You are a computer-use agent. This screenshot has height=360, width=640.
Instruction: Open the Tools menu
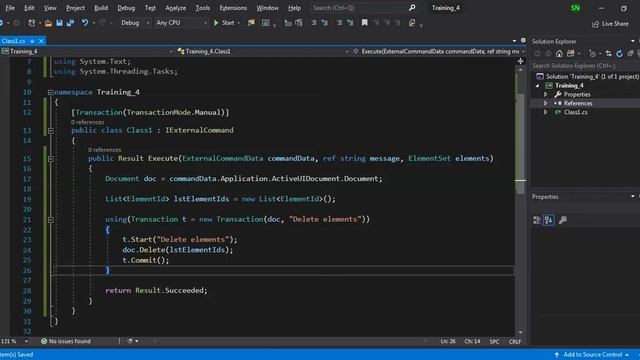pos(202,8)
